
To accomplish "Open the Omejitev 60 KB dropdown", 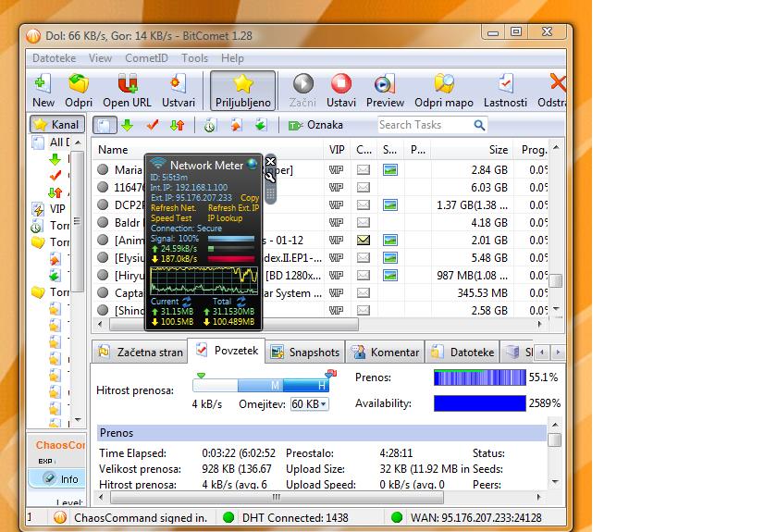I will point(310,404).
